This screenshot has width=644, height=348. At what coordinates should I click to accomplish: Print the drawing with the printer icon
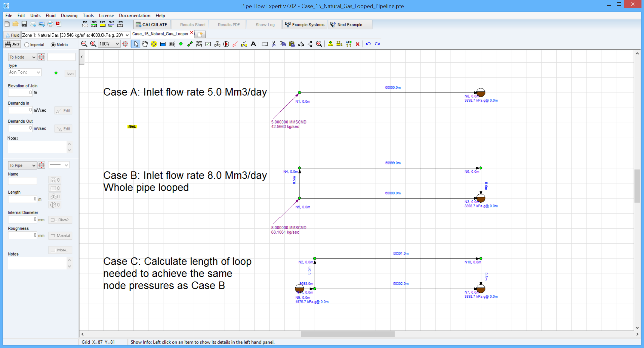pyautogui.click(x=50, y=24)
